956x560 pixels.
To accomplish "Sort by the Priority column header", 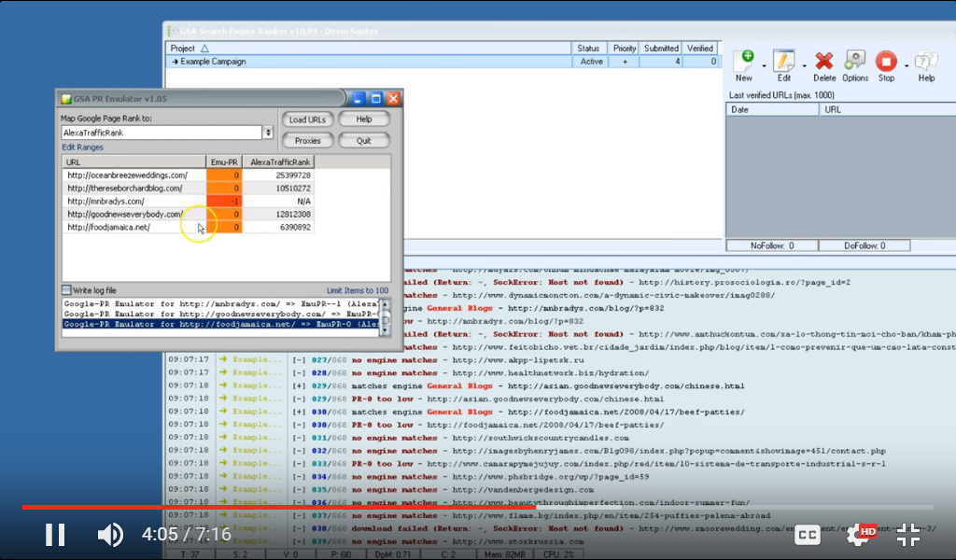I will coord(625,49).
